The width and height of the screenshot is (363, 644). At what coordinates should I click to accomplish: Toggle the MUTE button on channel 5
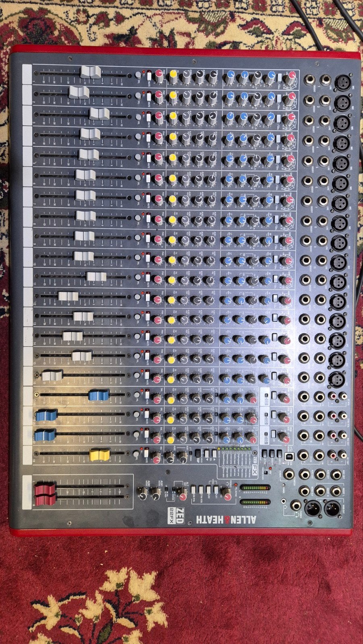(149, 157)
